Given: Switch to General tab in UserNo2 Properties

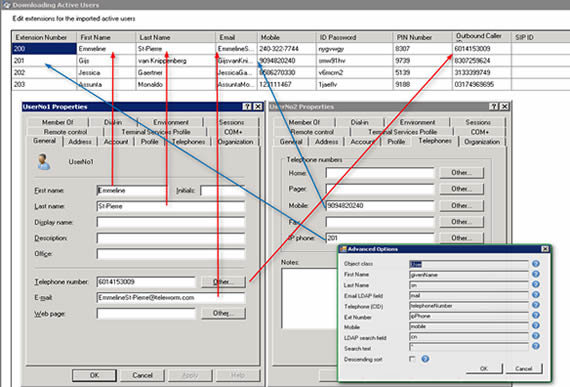Looking at the screenshot, I should coord(291,142).
